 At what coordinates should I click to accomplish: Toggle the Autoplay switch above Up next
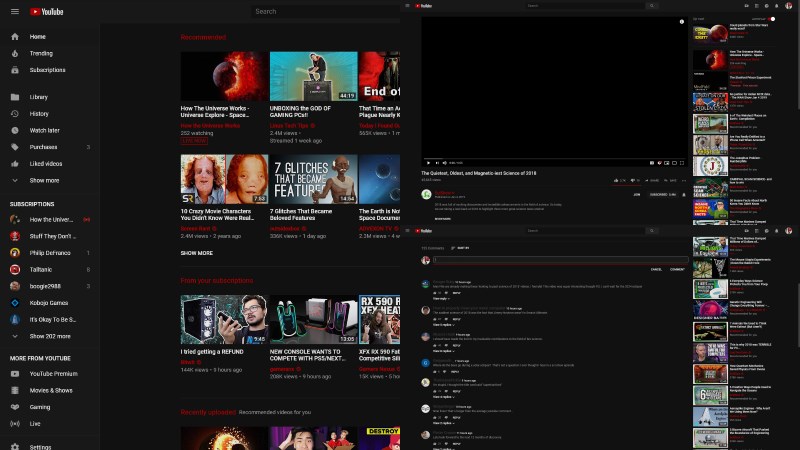pyautogui.click(x=772, y=19)
